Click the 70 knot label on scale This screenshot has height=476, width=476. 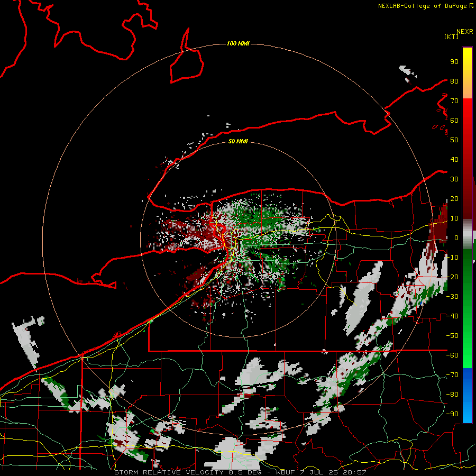click(x=454, y=101)
